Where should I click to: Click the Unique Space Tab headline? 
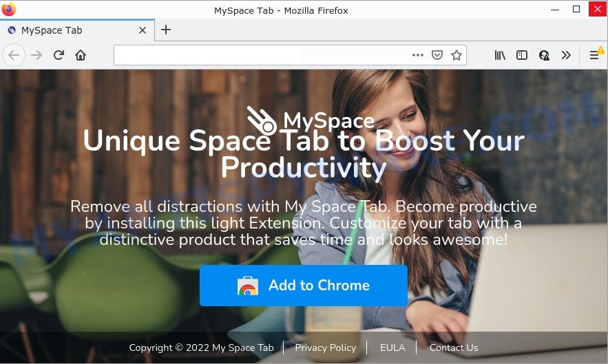tap(304, 154)
